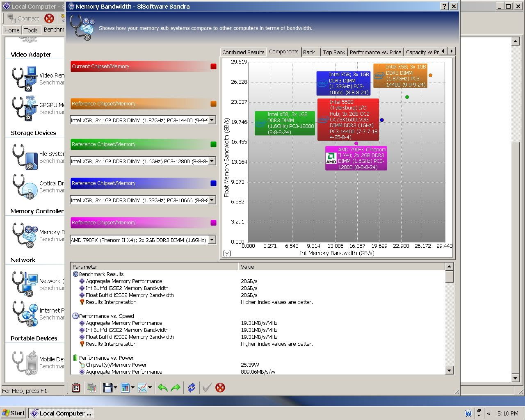Open the Top Rank tab
Image resolution: width=525 pixels, height=420 pixels.
334,52
